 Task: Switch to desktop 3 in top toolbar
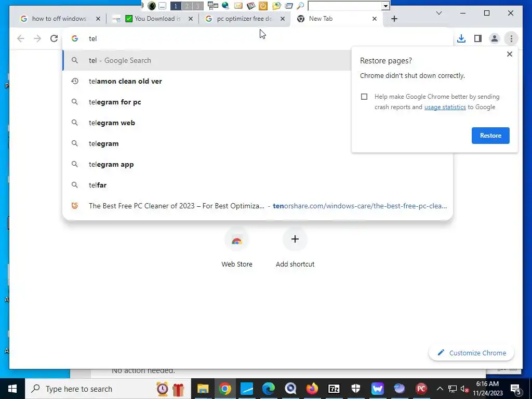coord(198,6)
